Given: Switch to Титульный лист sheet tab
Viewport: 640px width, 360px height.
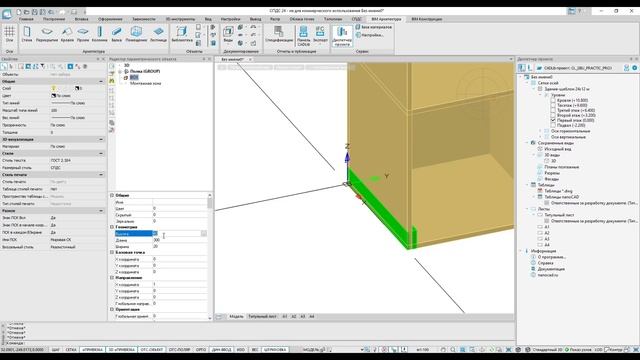Looking at the screenshot, I should [x=262, y=316].
